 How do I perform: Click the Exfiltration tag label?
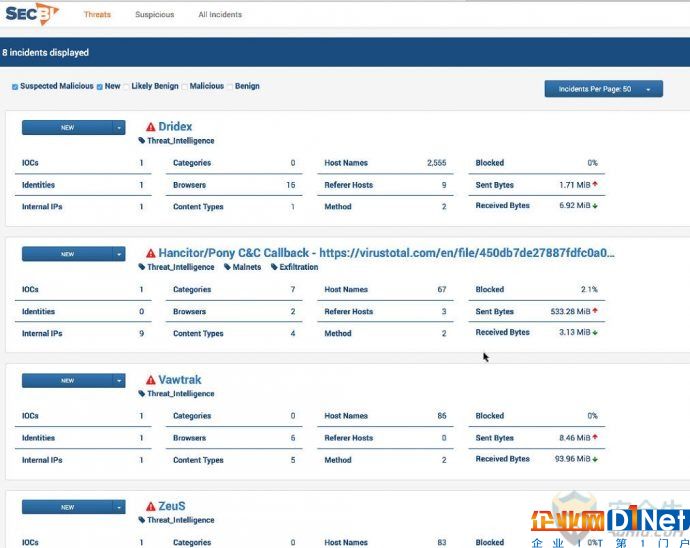tap(299, 267)
